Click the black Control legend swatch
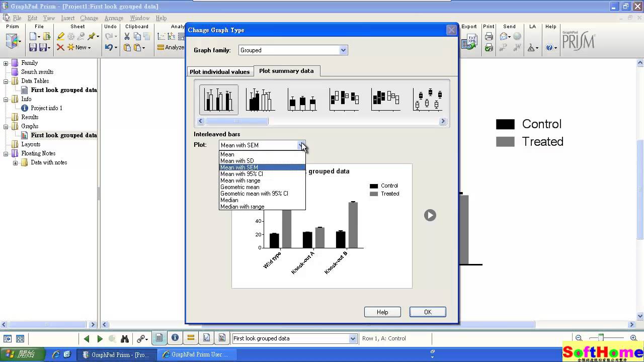This screenshot has width=644, height=362. (x=505, y=124)
